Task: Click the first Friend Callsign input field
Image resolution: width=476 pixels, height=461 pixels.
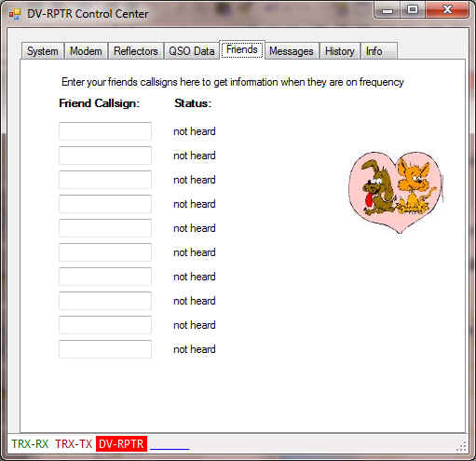Action: 105,131
